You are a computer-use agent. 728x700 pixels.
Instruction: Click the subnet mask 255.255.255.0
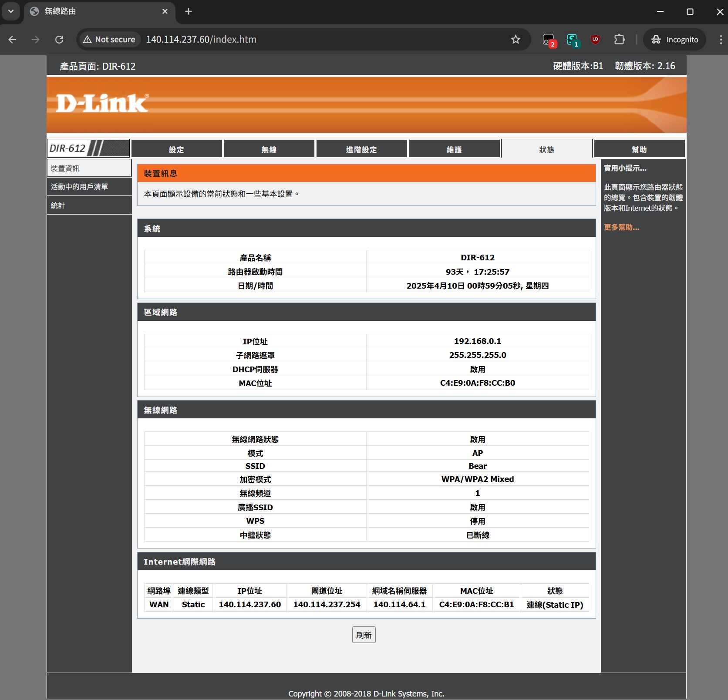click(x=477, y=355)
